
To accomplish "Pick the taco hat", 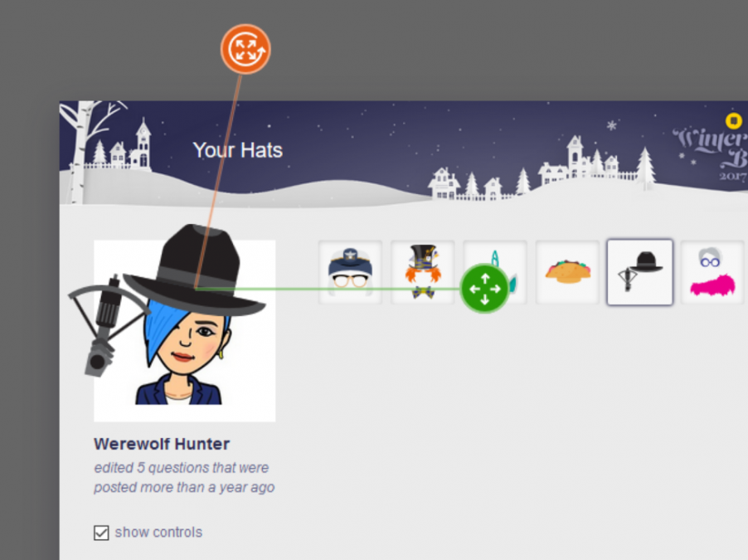I will coord(568,273).
